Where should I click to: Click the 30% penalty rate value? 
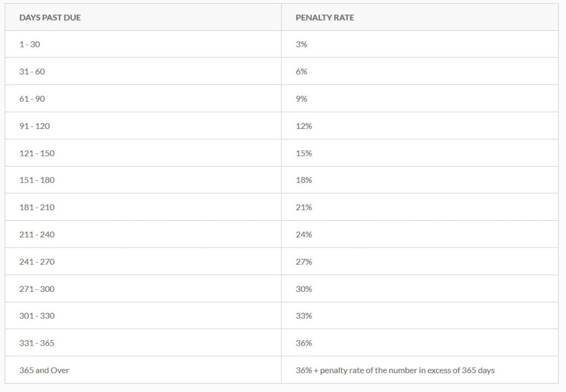pyautogui.click(x=304, y=289)
